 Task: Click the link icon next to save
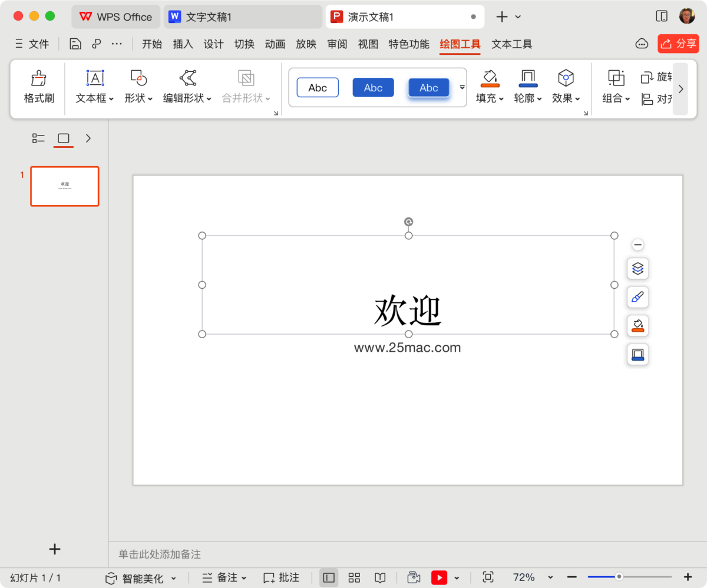pos(96,44)
